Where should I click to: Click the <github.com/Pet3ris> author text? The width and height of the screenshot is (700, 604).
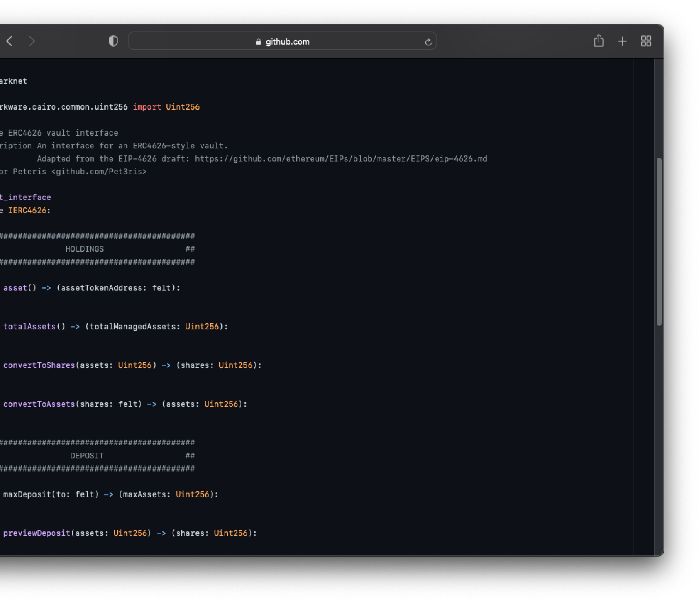[x=99, y=172]
